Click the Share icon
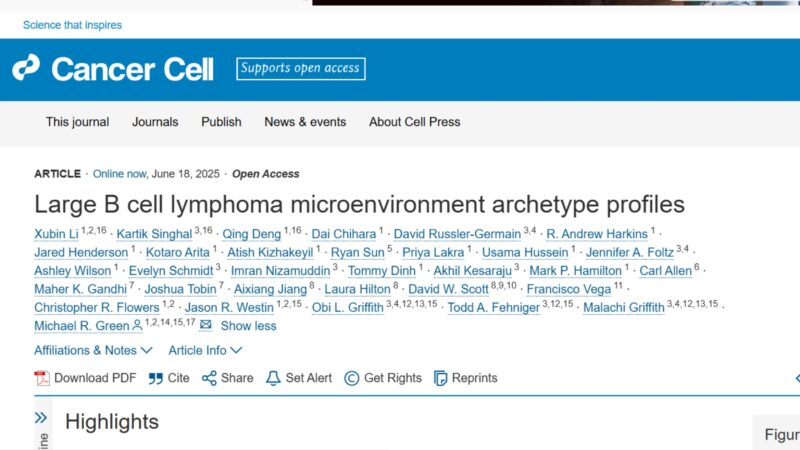This screenshot has width=800, height=450. click(209, 378)
